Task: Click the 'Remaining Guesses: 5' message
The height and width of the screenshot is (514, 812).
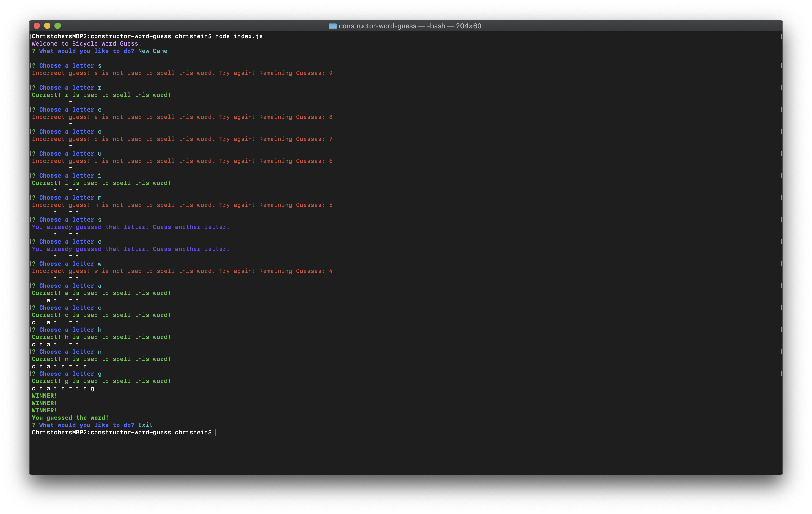Action: pos(296,205)
